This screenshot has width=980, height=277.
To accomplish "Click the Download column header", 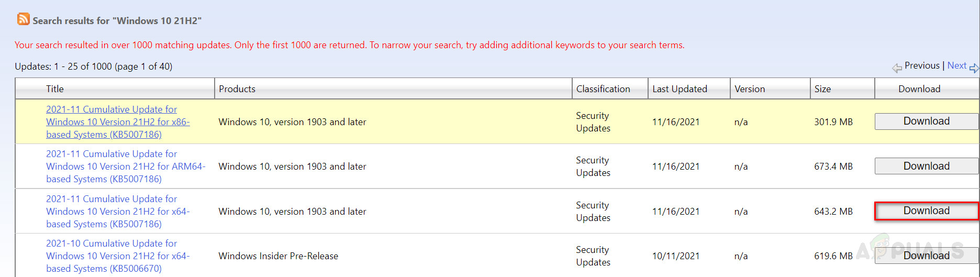I will coord(919,89).
